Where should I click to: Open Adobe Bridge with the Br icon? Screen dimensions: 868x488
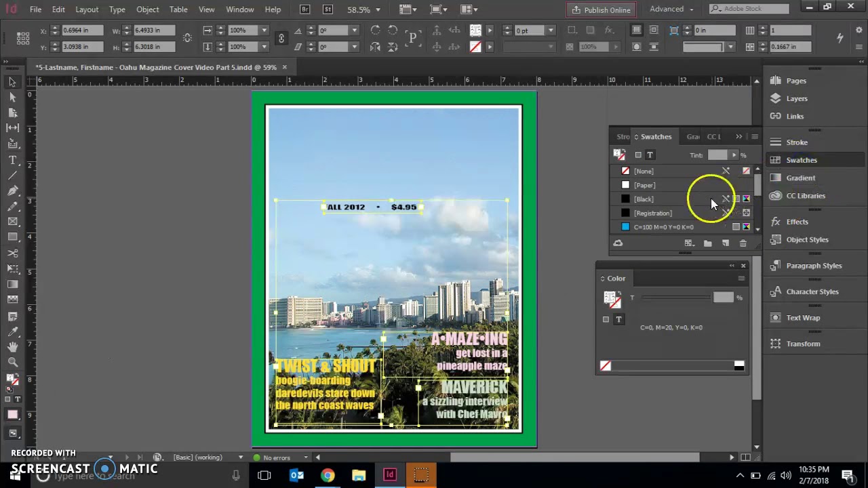pyautogui.click(x=305, y=9)
